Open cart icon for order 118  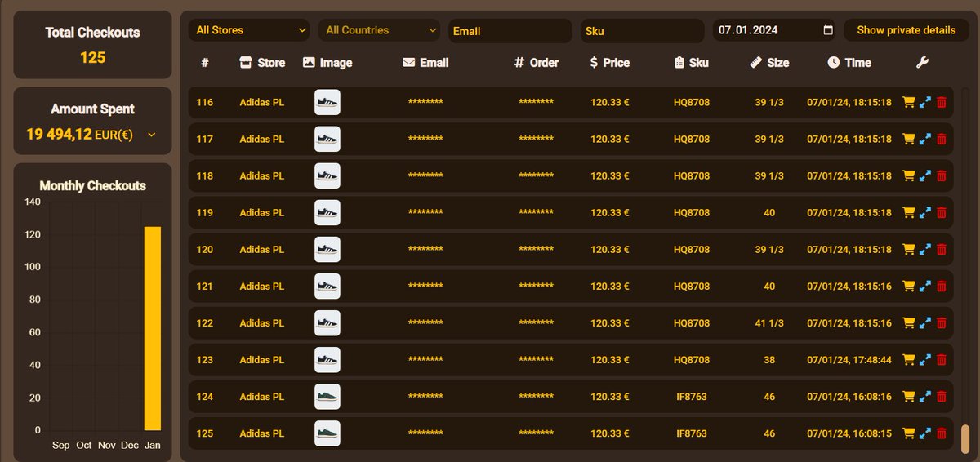[x=908, y=175]
